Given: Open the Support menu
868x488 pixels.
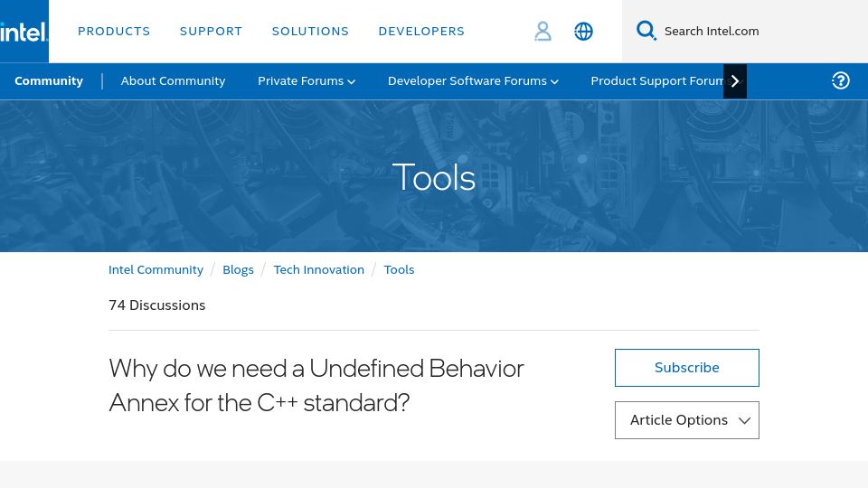Looking at the screenshot, I should pyautogui.click(x=211, y=32).
